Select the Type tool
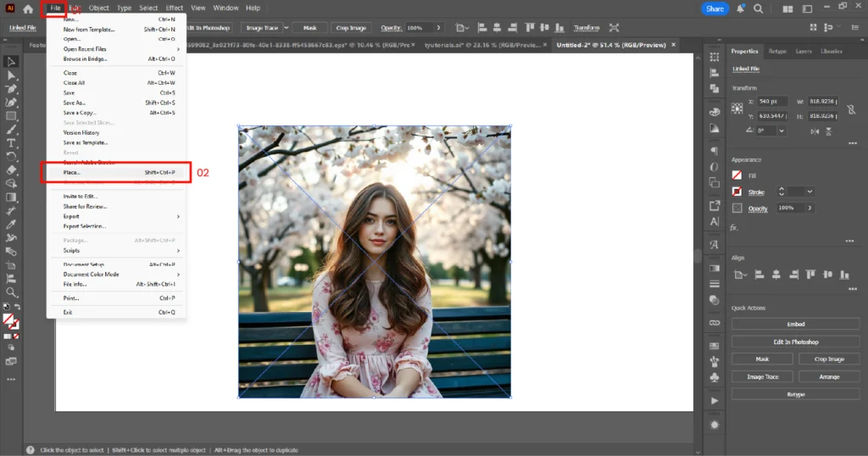Viewport: 868px width, 456px height. pos(11,143)
